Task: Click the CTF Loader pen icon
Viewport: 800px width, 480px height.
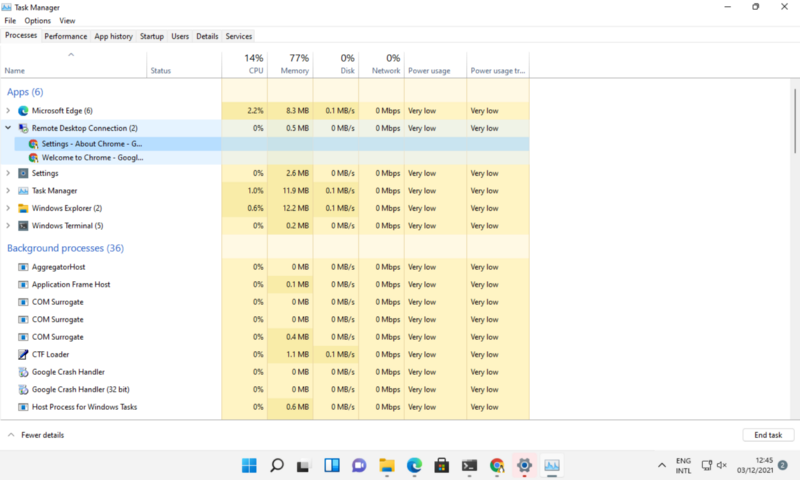Action: pyautogui.click(x=23, y=355)
